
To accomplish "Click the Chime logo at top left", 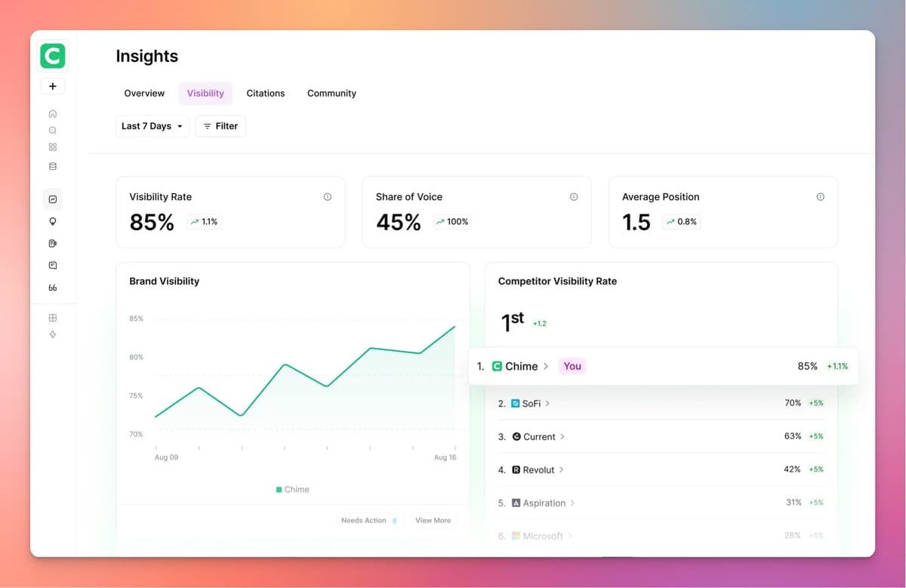I will click(52, 55).
